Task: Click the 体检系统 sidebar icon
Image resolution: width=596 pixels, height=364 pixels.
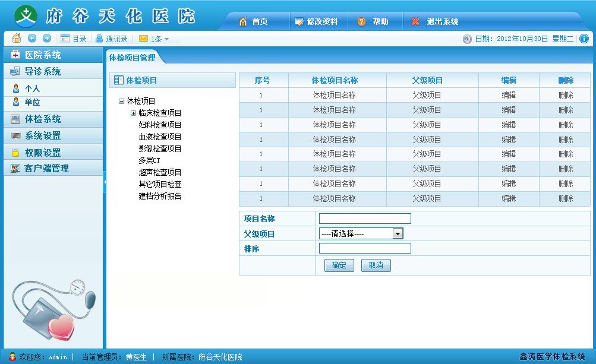Action: click(x=15, y=119)
